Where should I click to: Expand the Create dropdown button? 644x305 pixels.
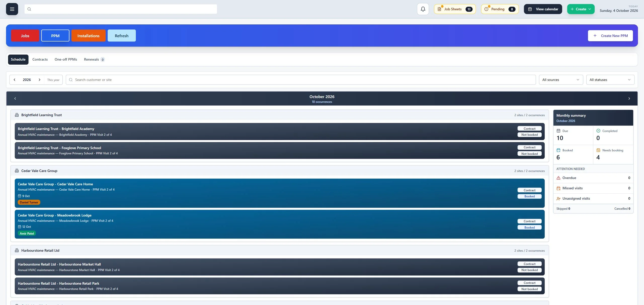click(581, 9)
